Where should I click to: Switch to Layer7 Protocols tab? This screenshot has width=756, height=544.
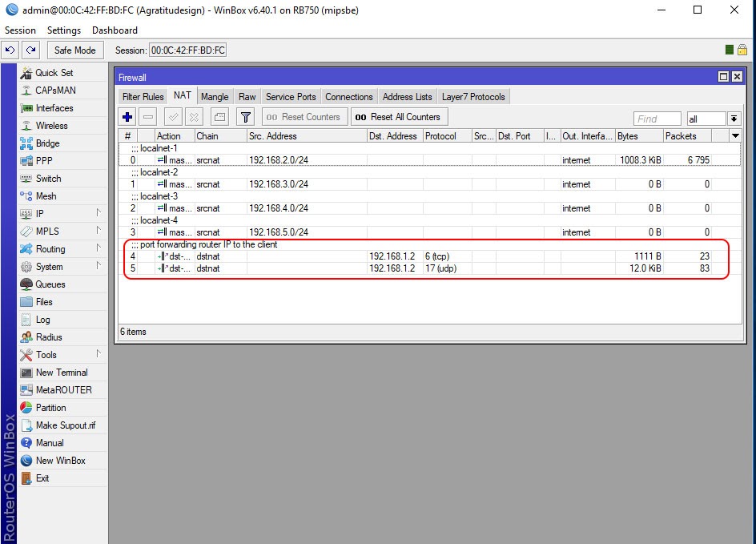click(x=473, y=97)
